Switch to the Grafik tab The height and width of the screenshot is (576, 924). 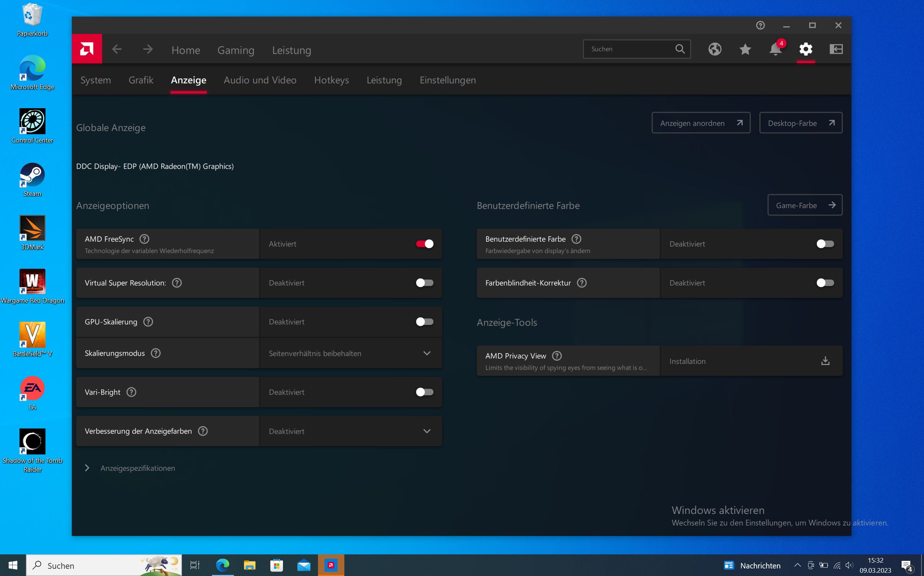[x=141, y=80]
